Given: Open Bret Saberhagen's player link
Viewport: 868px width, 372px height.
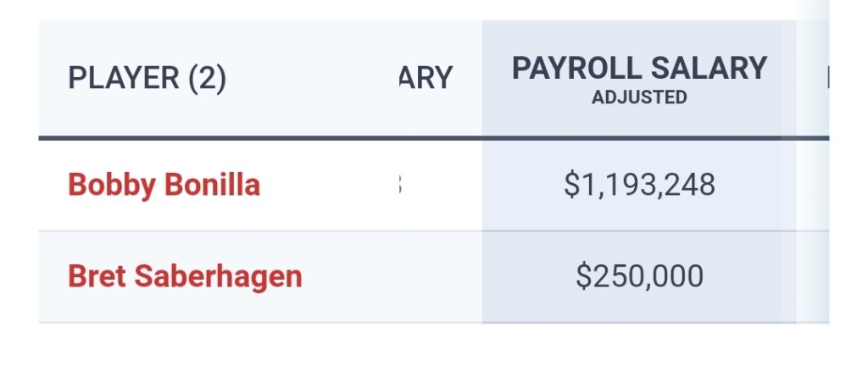Looking at the screenshot, I should 185,277.
